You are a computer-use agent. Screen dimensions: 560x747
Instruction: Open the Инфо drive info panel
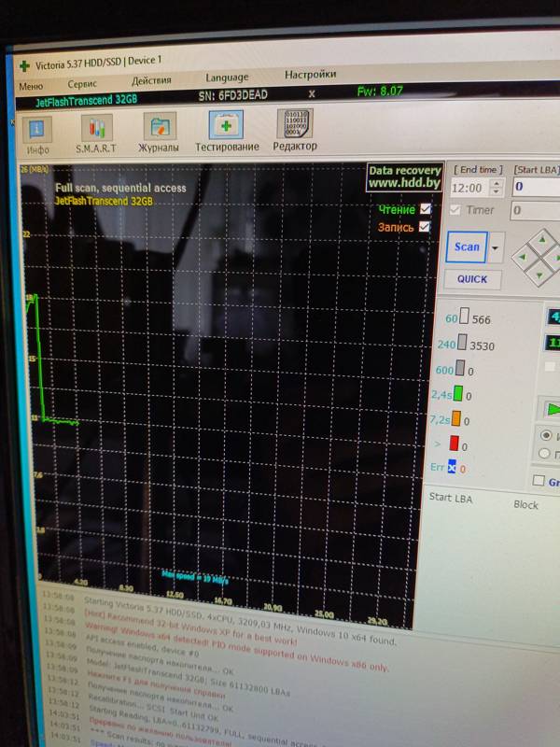point(37,132)
